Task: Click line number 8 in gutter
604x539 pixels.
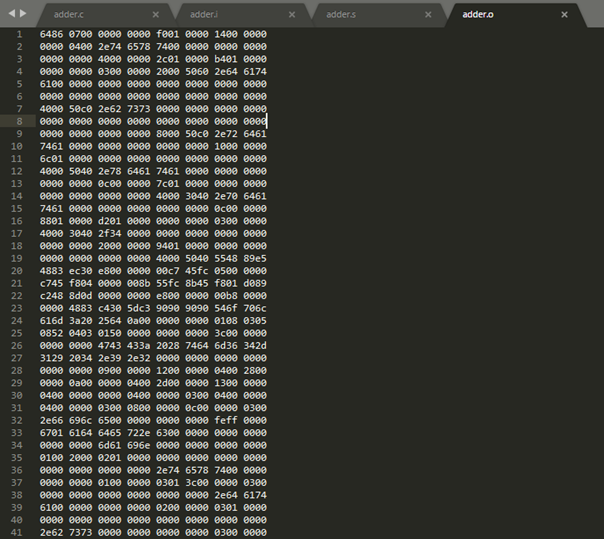Action: [20, 121]
